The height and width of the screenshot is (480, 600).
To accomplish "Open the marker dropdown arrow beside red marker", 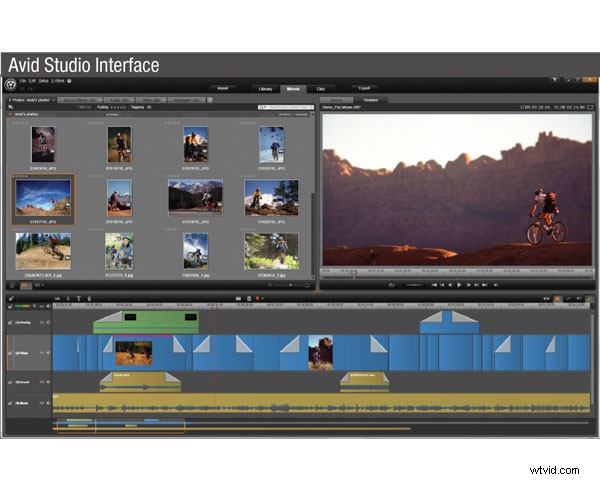I will click(x=262, y=299).
